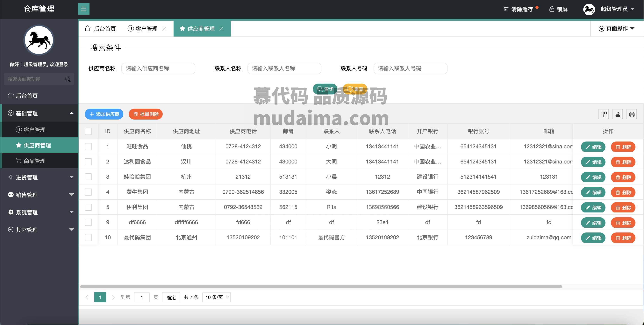Image resolution: width=644 pixels, height=325 pixels.
Task: Open the 页面操作 dropdown
Action: [617, 29]
